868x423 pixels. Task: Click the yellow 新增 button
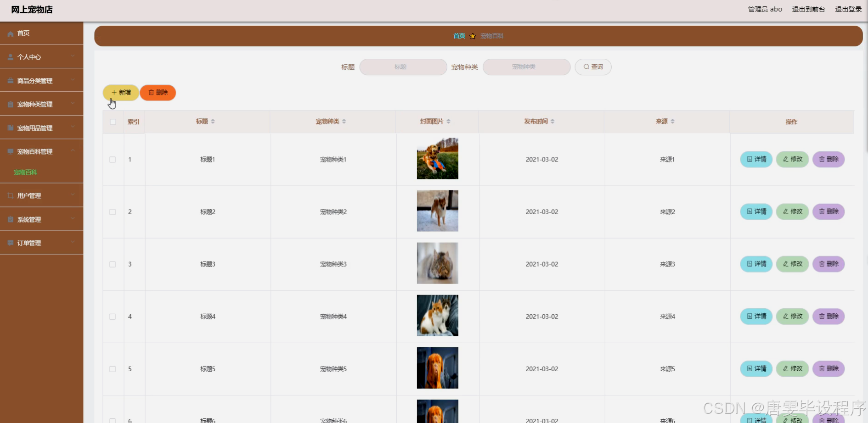click(x=121, y=93)
